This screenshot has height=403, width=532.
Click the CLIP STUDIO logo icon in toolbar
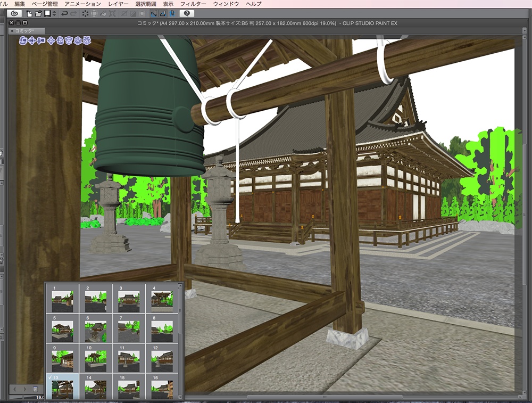(x=15, y=14)
